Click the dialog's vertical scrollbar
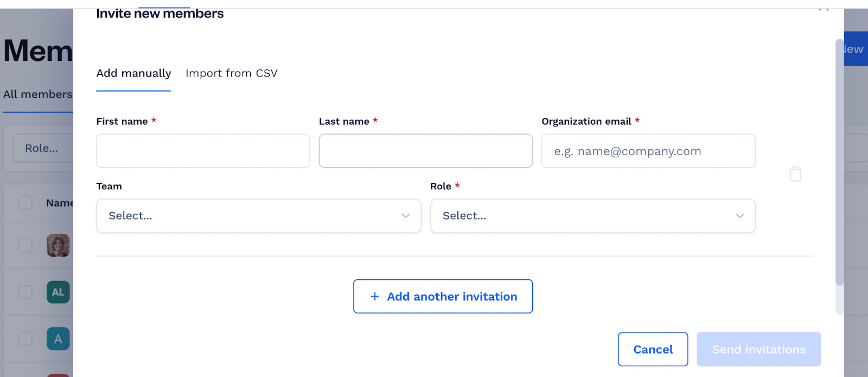Viewport: 868px width, 377px height. (x=839, y=162)
